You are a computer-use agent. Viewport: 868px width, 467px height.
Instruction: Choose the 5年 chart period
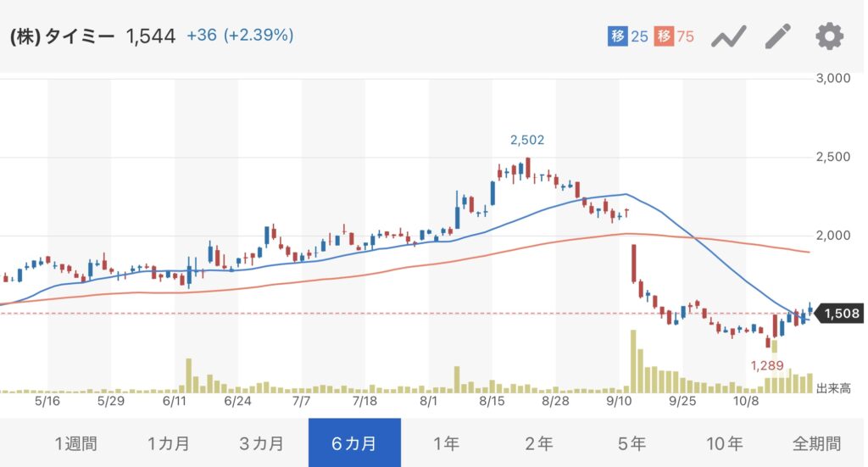pyautogui.click(x=632, y=442)
